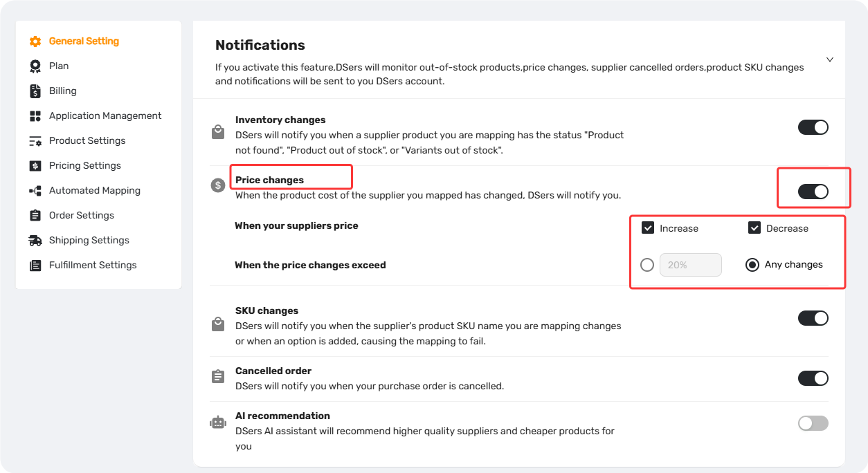Click the AI recommendation title
868x473 pixels.
(x=282, y=416)
